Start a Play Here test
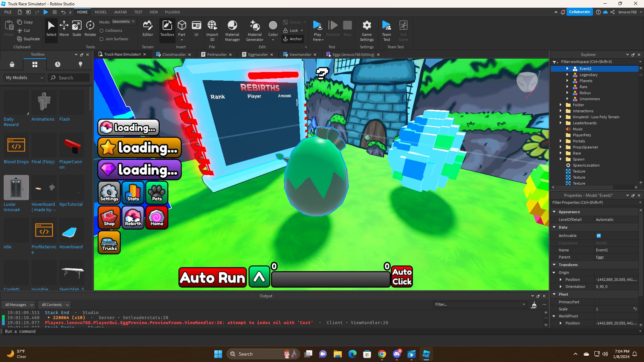Screen dimensions: 644x362 (x=317, y=30)
